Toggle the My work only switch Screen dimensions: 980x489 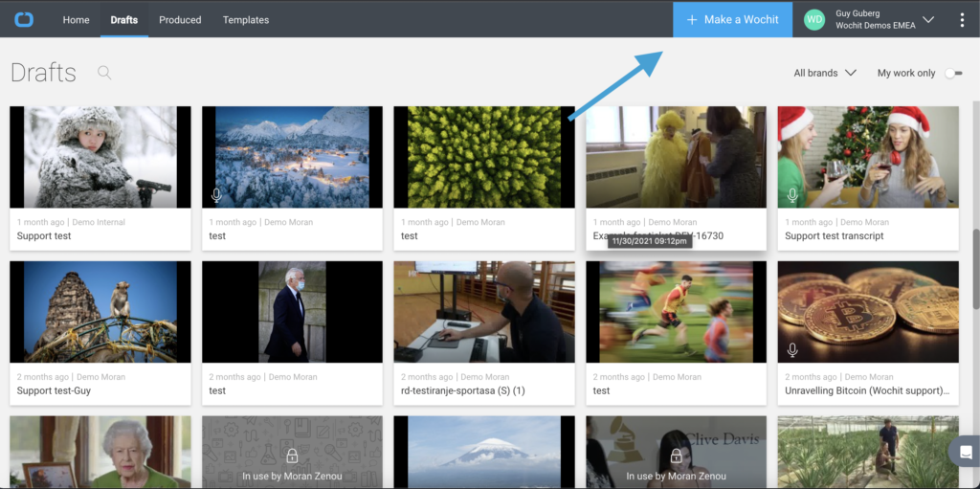click(x=953, y=73)
